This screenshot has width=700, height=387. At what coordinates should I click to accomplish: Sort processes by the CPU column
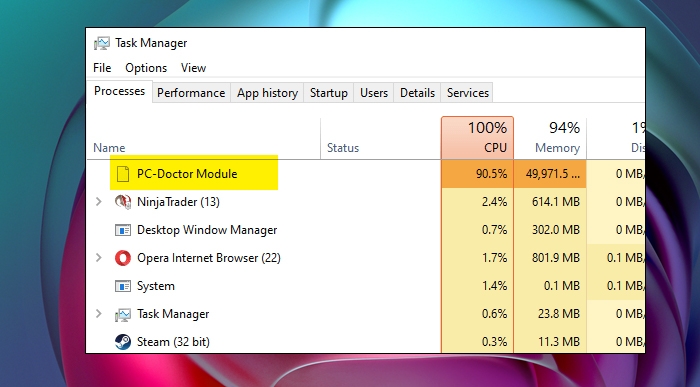(x=477, y=137)
